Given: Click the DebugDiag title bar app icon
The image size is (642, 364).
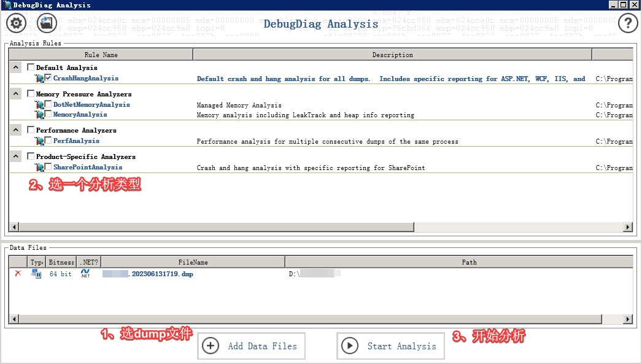Looking at the screenshot, I should 8,5.
